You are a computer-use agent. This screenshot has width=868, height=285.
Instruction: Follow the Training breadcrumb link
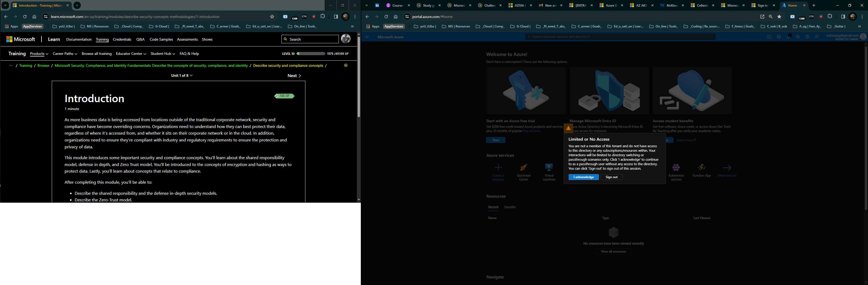pos(26,66)
